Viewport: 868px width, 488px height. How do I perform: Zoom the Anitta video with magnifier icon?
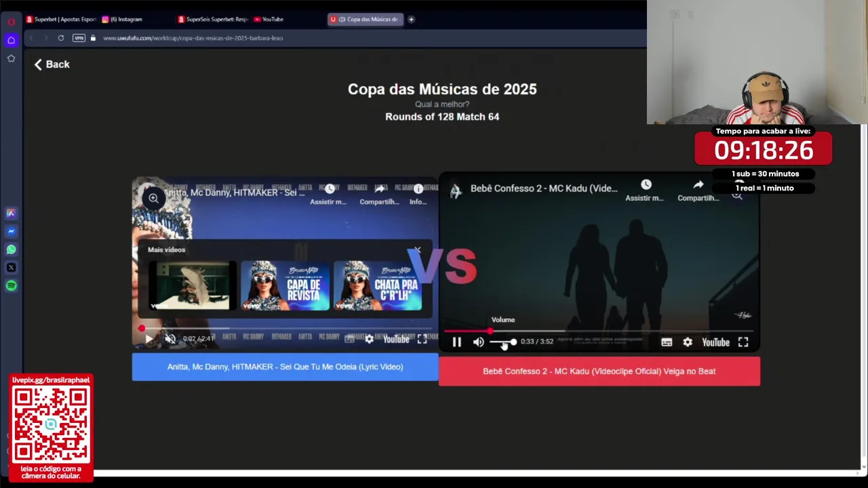point(153,198)
